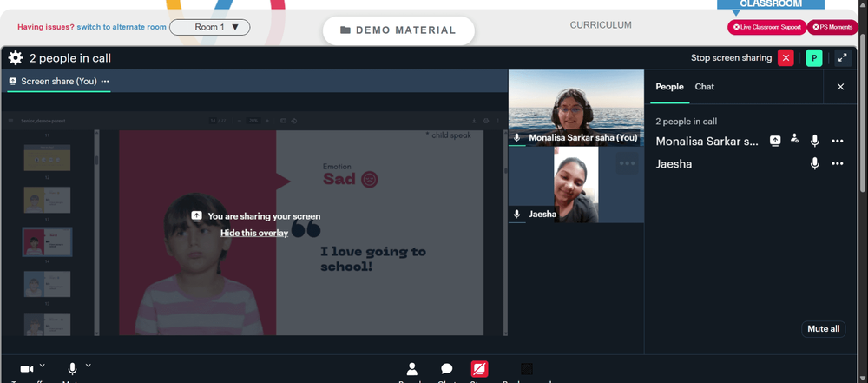Click the screen share icon beside Monalisa
The image size is (868, 383).
(x=775, y=142)
